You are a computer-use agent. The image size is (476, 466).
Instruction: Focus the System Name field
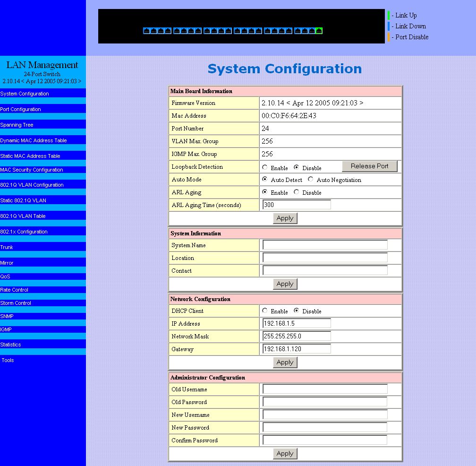tap(325, 245)
